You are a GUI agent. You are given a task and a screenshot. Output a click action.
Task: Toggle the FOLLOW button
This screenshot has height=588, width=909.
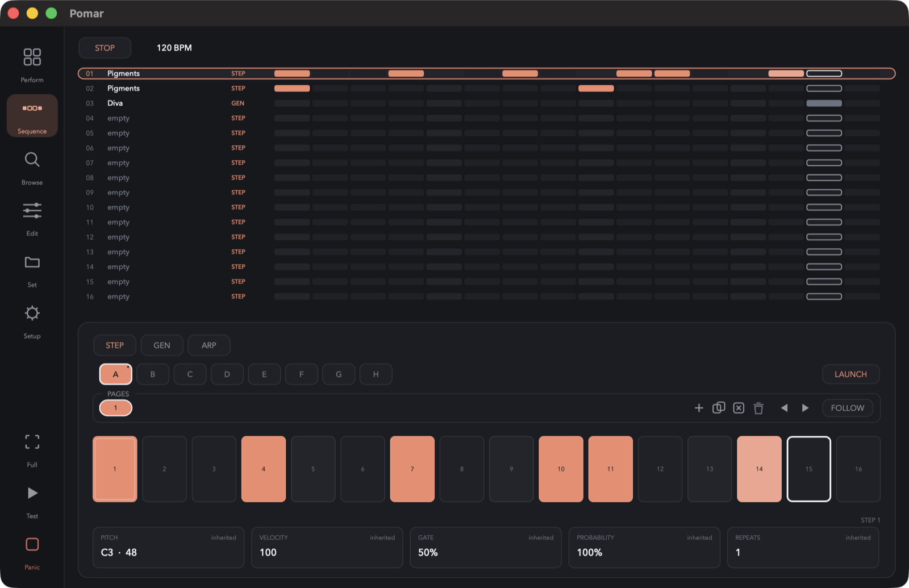847,408
